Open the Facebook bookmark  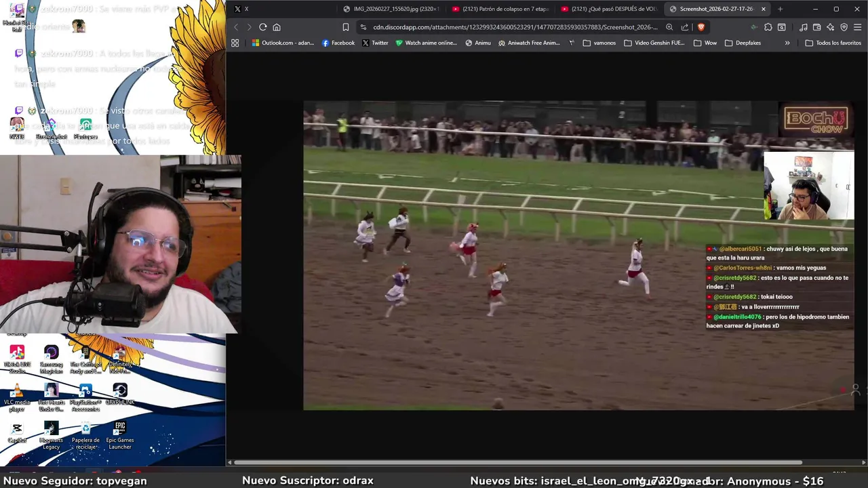click(338, 43)
